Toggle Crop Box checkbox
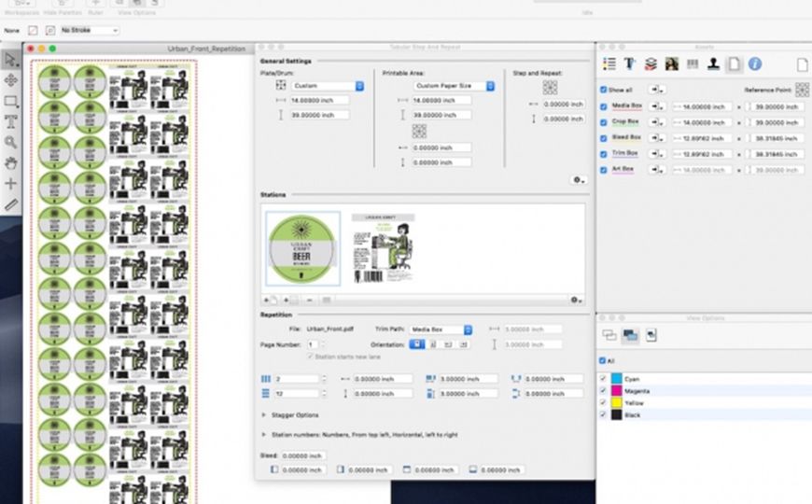 click(603, 123)
